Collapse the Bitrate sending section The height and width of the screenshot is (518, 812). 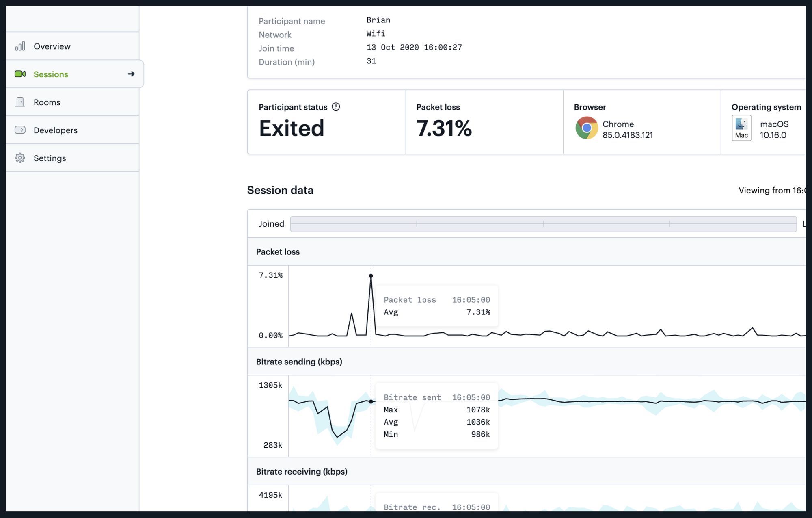coord(299,361)
